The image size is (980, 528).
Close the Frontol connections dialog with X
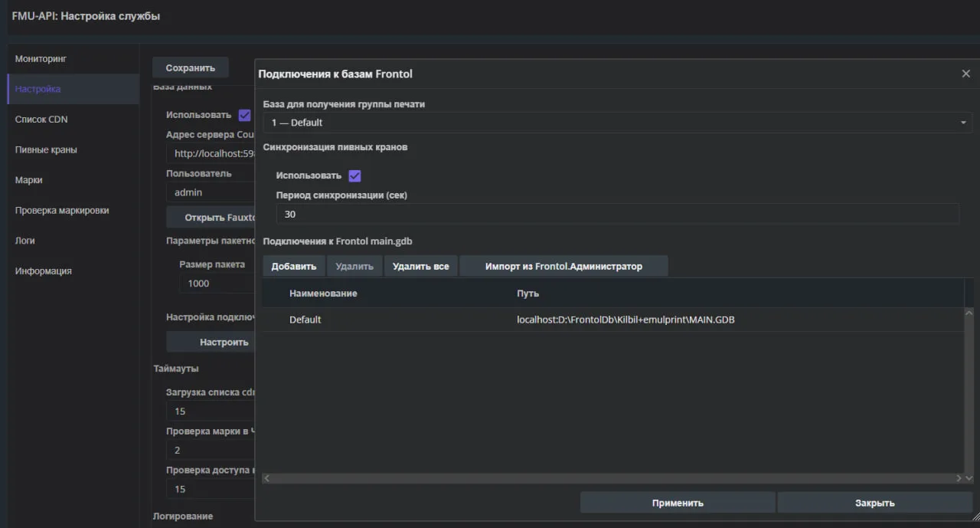965,74
